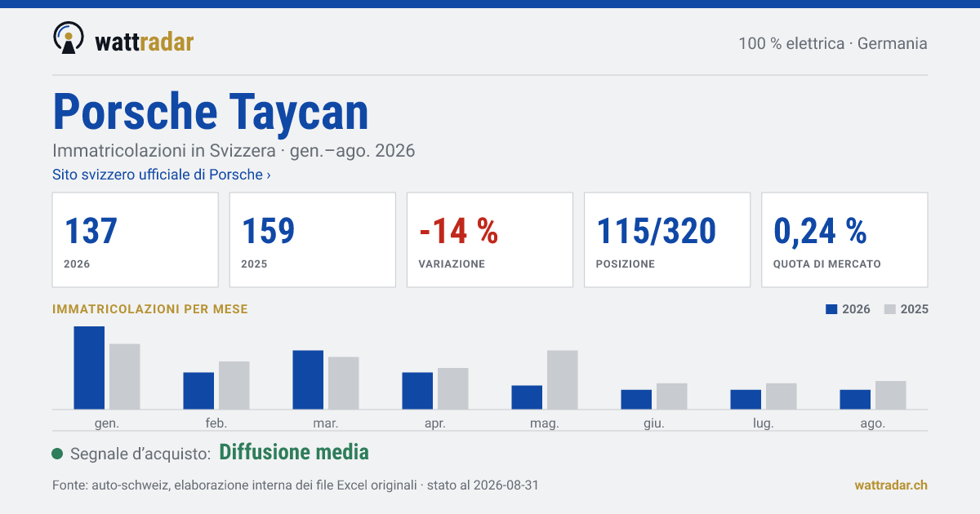This screenshot has width=980, height=514.
Task: Click the blue April 2026 bar
Action: [x=417, y=391]
